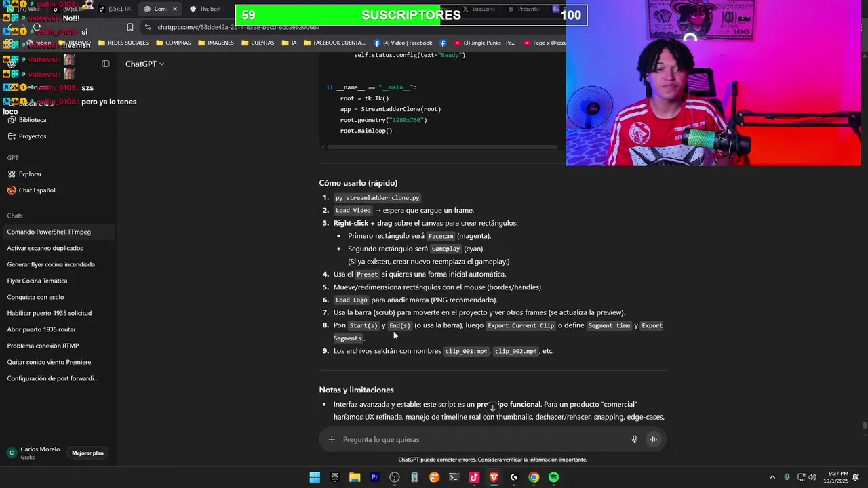Click Mejorar plan button

[x=87, y=453]
